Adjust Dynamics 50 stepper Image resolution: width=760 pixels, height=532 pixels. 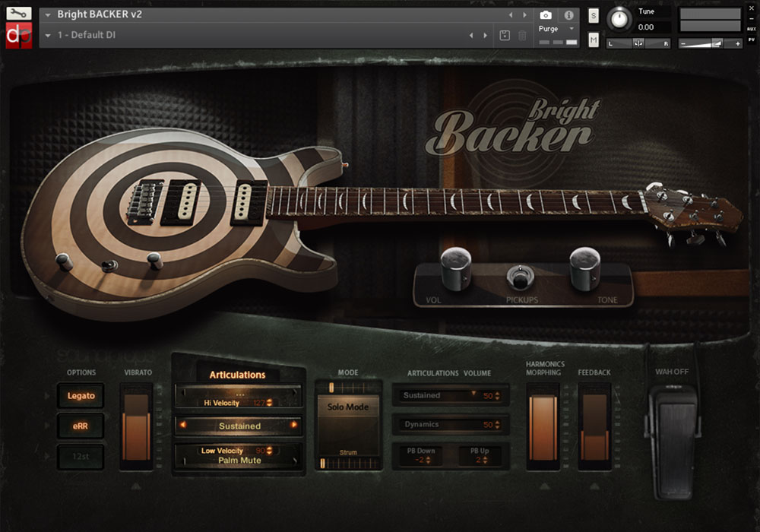(497, 425)
